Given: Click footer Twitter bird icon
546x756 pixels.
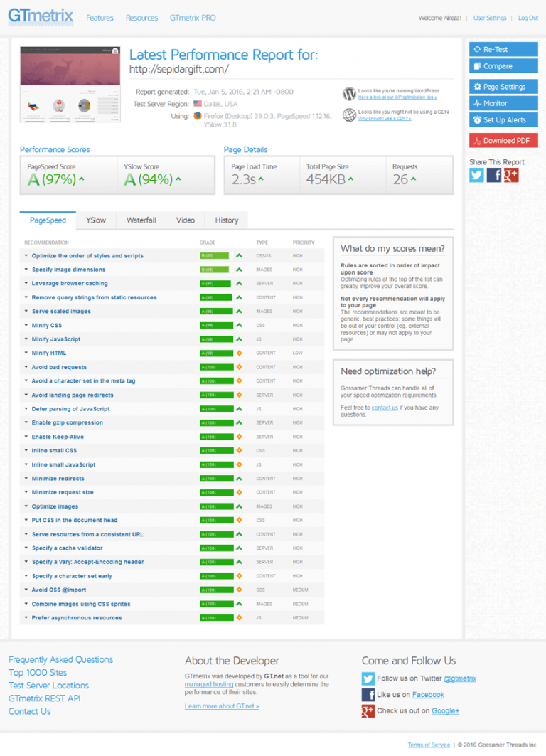Looking at the screenshot, I should point(368,679).
